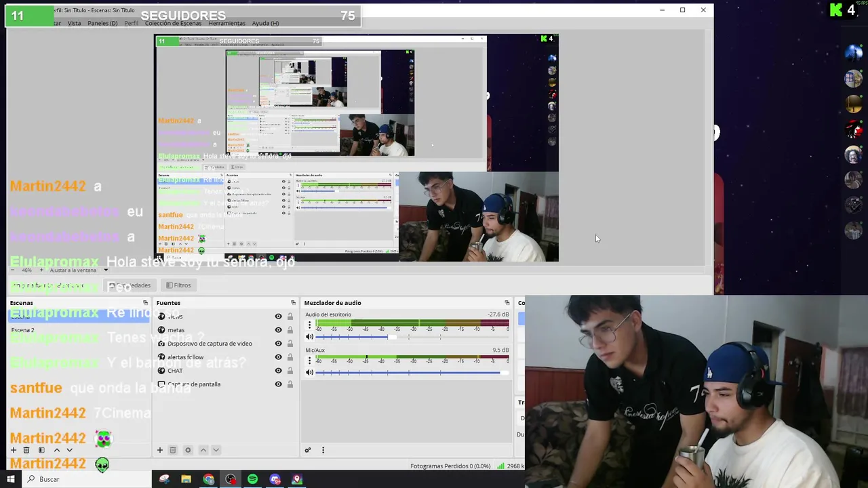Image resolution: width=868 pixels, height=488 pixels.
Task: Mute the Mic/Aux speaker icon
Action: (310, 372)
